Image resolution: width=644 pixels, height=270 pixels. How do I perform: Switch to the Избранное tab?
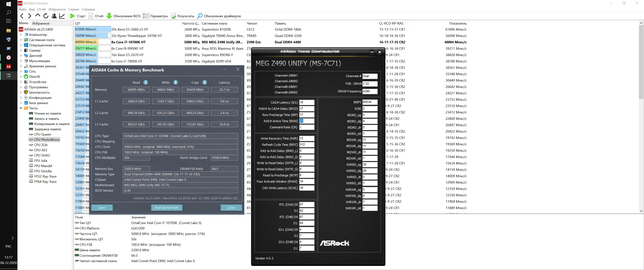click(x=41, y=23)
